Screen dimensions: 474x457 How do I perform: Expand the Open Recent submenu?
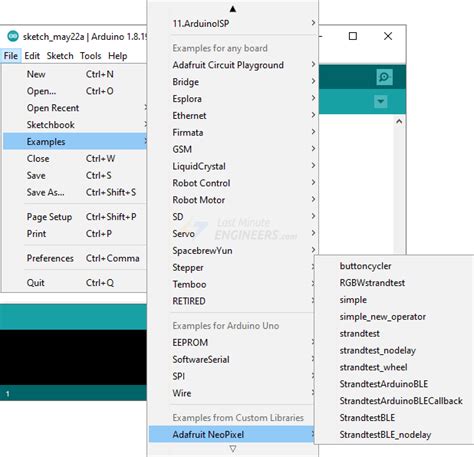click(x=75, y=108)
